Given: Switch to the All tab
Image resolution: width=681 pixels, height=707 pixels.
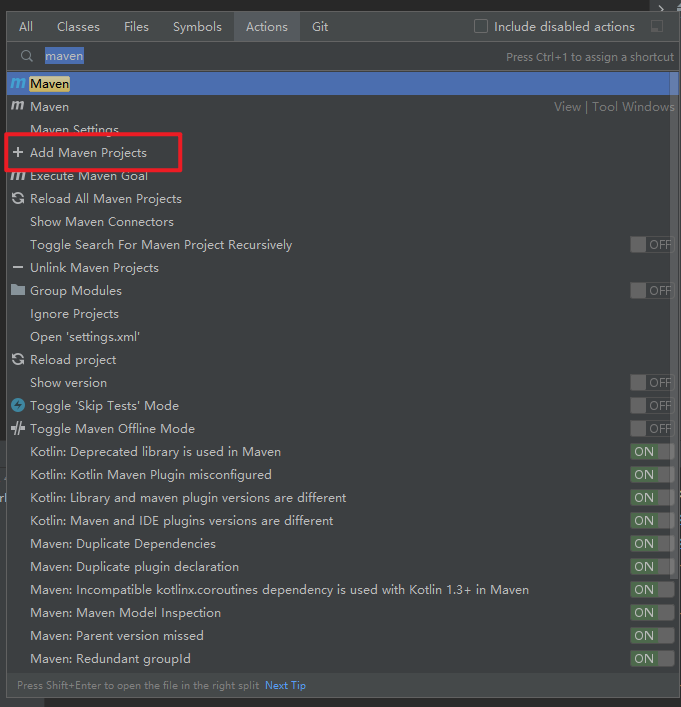Looking at the screenshot, I should click(x=26, y=27).
